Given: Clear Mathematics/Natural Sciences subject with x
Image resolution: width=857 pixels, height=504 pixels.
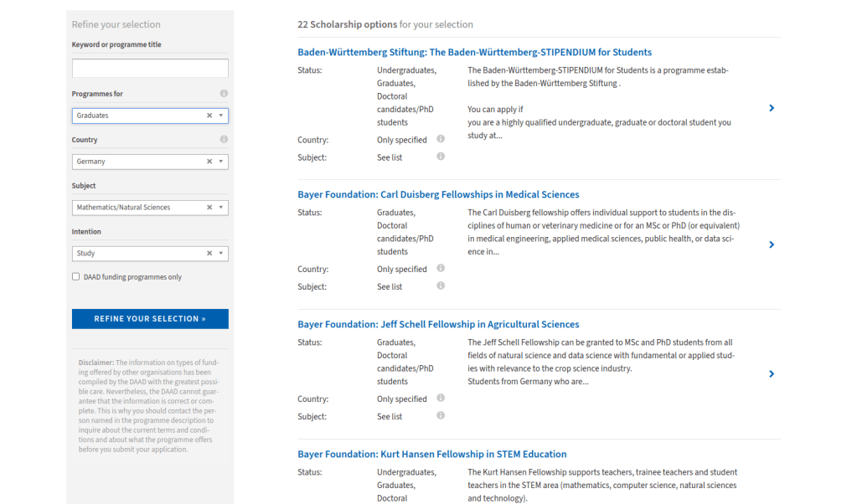Looking at the screenshot, I should point(209,208).
